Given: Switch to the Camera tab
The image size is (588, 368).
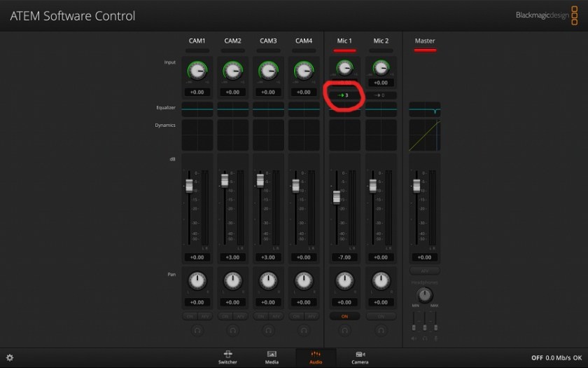Looking at the screenshot, I should pyautogui.click(x=360, y=357).
